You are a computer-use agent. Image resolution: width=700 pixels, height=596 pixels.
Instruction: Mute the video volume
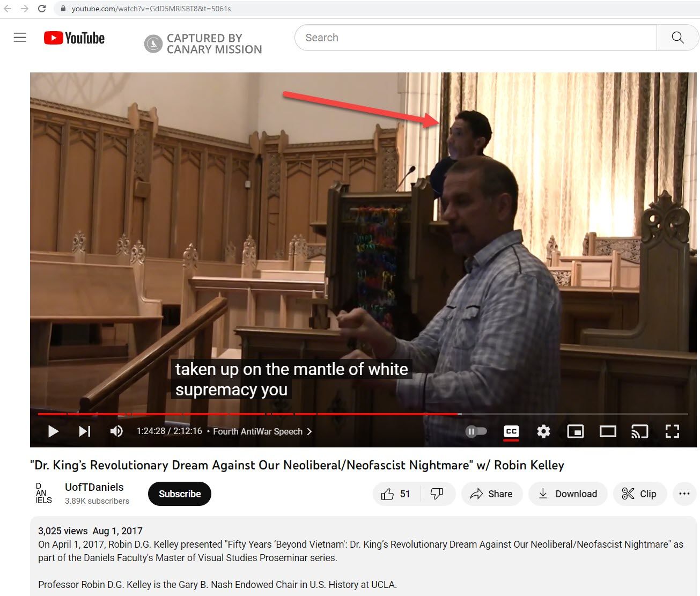[116, 431]
